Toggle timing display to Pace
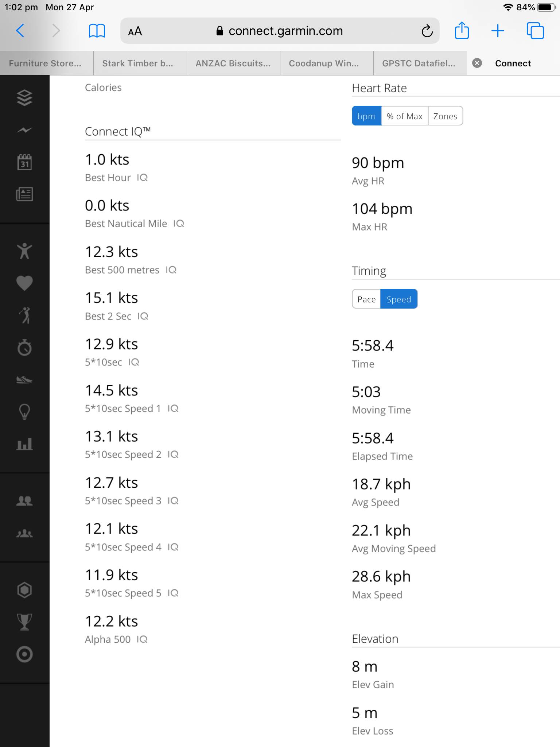This screenshot has height=747, width=560. pos(366,299)
